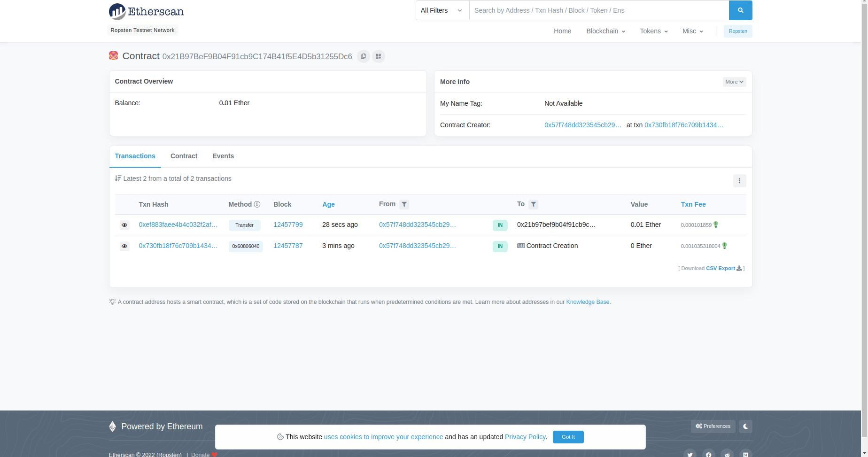Click the gas lightbulb icon next to 0.000101859
Screen dimensions: 868x457
(716, 225)
